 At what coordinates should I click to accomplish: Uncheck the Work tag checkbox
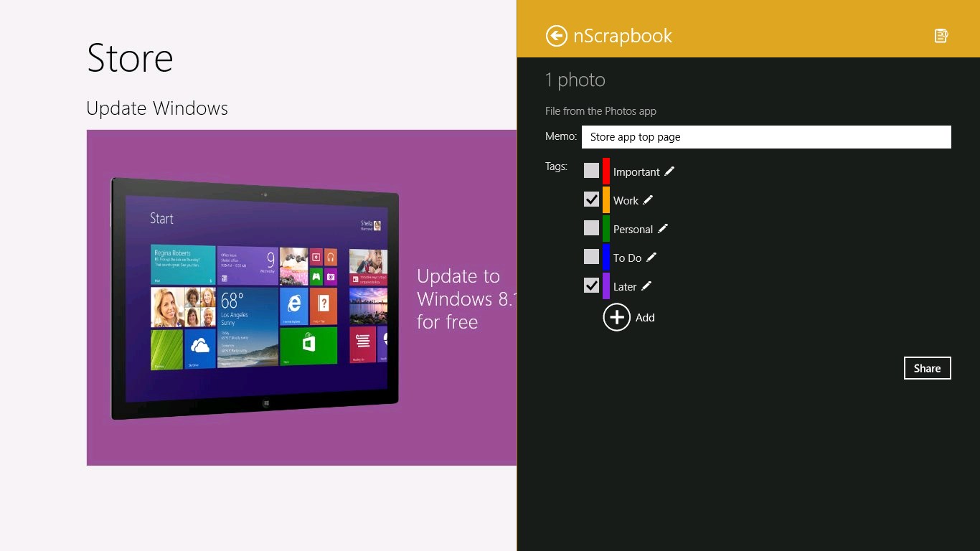coord(591,199)
